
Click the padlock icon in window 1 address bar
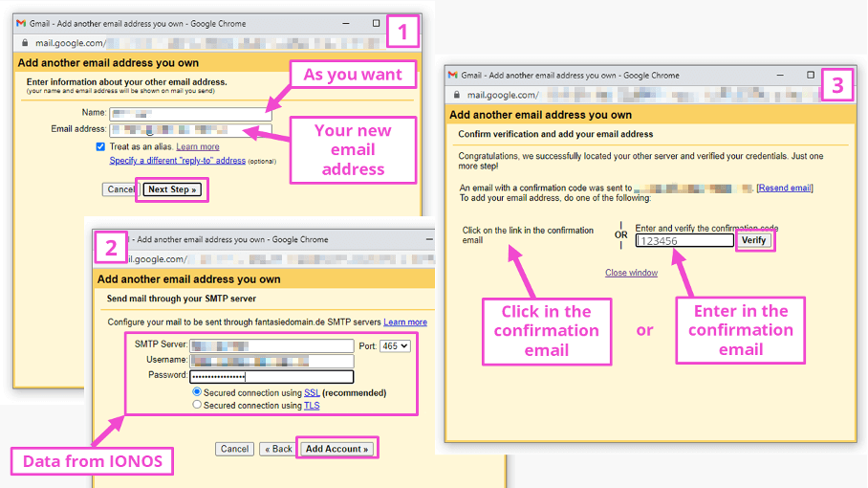(x=25, y=43)
